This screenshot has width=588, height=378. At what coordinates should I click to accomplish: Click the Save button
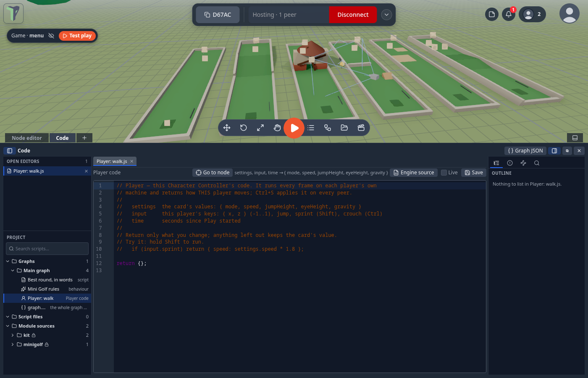(474, 173)
